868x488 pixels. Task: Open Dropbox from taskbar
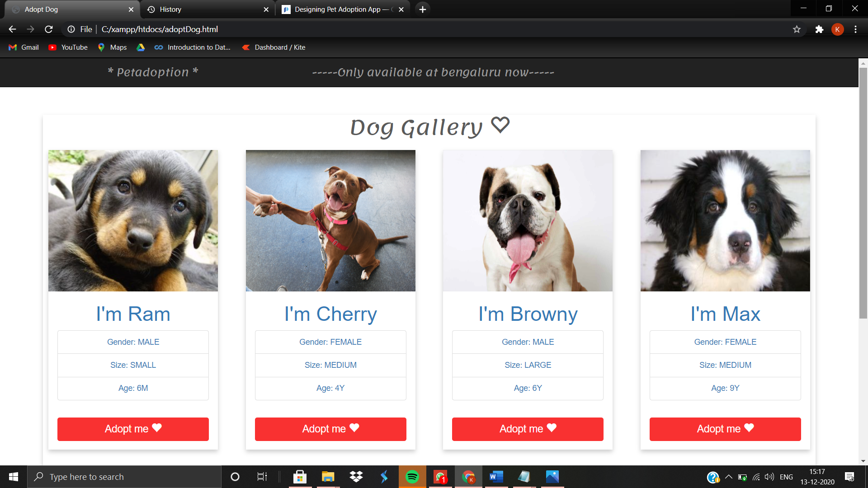click(x=356, y=477)
